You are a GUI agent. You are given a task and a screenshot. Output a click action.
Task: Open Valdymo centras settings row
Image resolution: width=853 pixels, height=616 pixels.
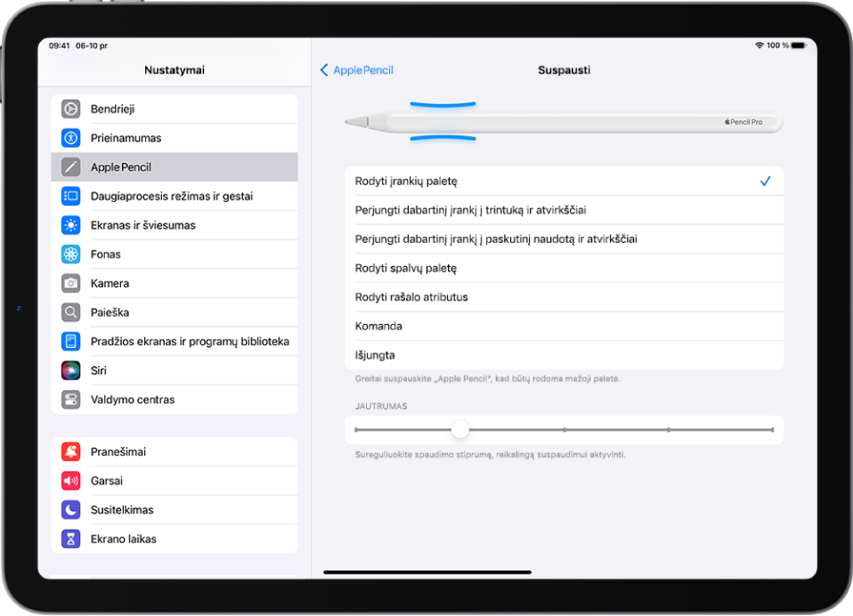(x=175, y=400)
